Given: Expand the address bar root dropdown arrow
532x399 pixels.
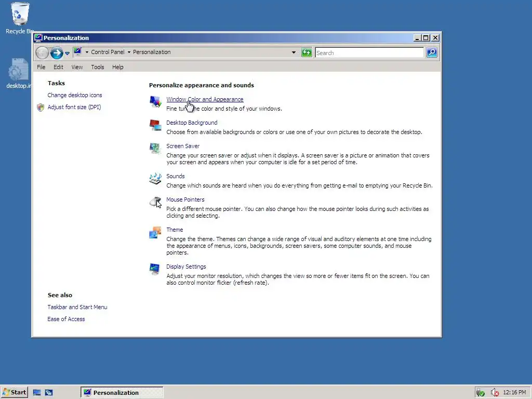Looking at the screenshot, I should point(87,52).
